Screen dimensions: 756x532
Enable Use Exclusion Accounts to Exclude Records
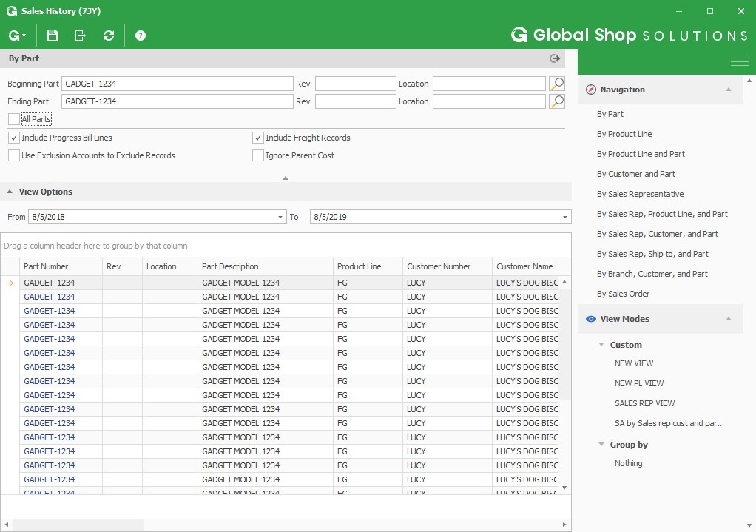tap(14, 155)
